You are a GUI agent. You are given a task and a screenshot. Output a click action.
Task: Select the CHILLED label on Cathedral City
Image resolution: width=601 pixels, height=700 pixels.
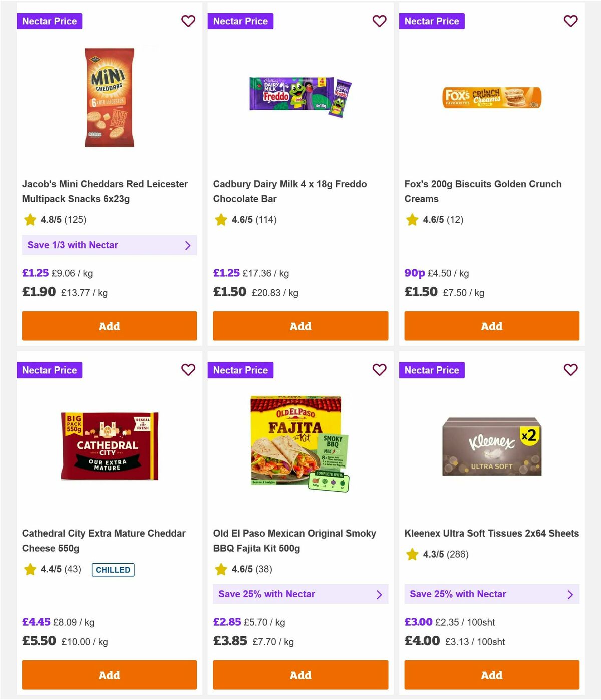coord(113,570)
